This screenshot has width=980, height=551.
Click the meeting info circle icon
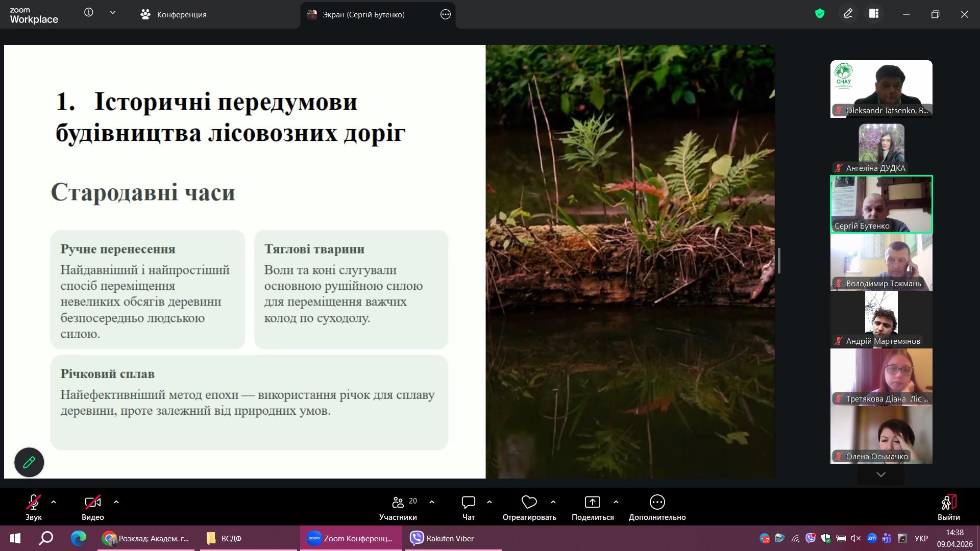[x=89, y=13]
